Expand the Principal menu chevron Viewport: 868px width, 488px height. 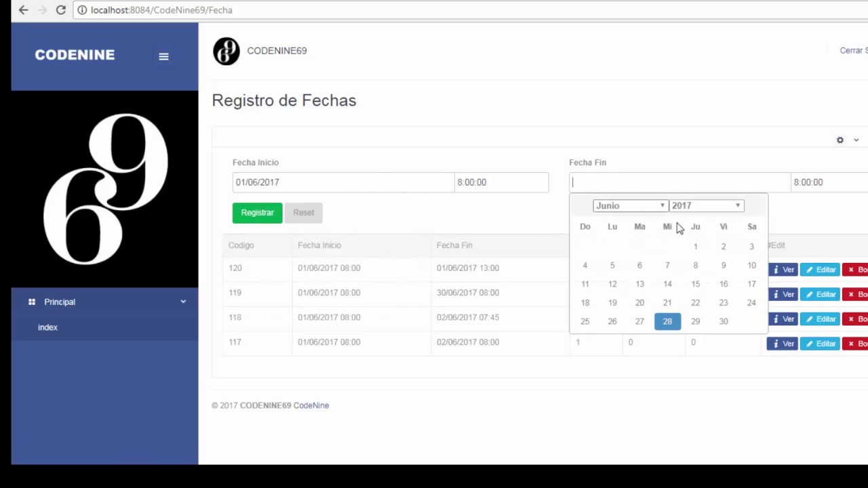coord(183,302)
